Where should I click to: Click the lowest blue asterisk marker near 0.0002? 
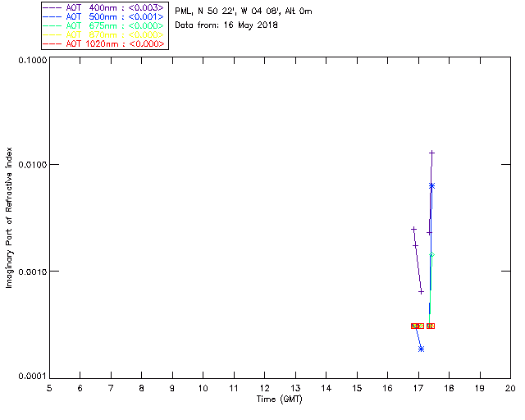[x=421, y=349]
